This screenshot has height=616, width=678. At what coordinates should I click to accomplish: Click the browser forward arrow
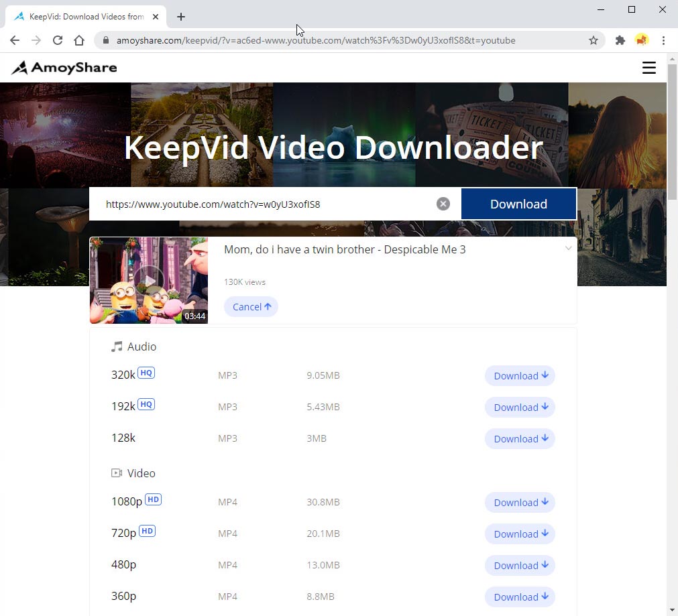coord(36,40)
